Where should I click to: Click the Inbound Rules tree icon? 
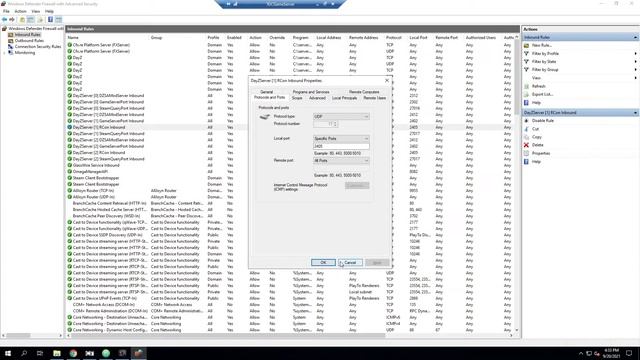[x=11, y=35]
